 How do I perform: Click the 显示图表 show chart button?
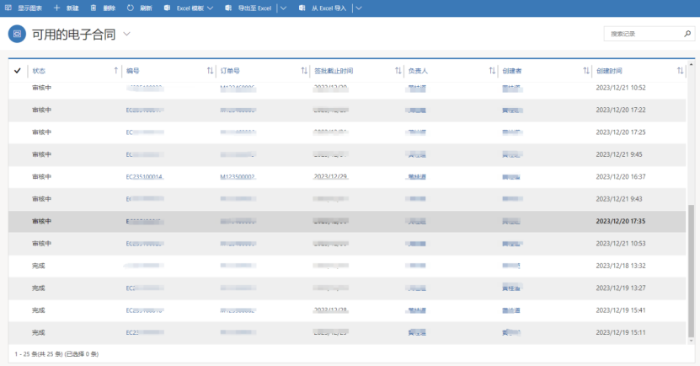(23, 8)
